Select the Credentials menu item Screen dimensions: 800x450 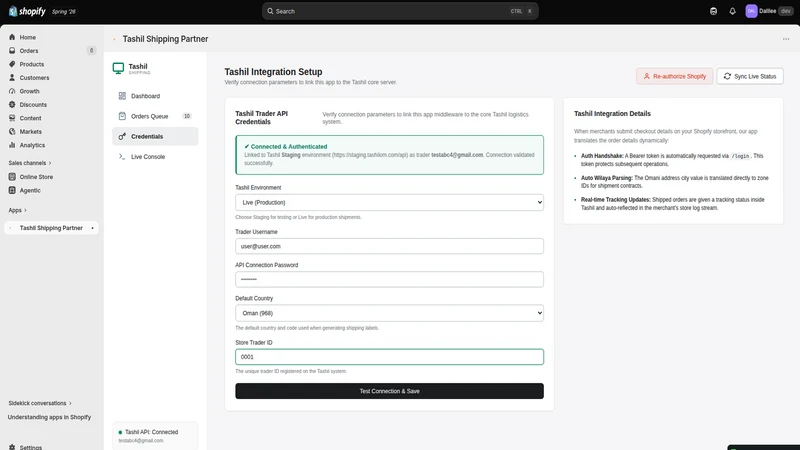pos(155,136)
